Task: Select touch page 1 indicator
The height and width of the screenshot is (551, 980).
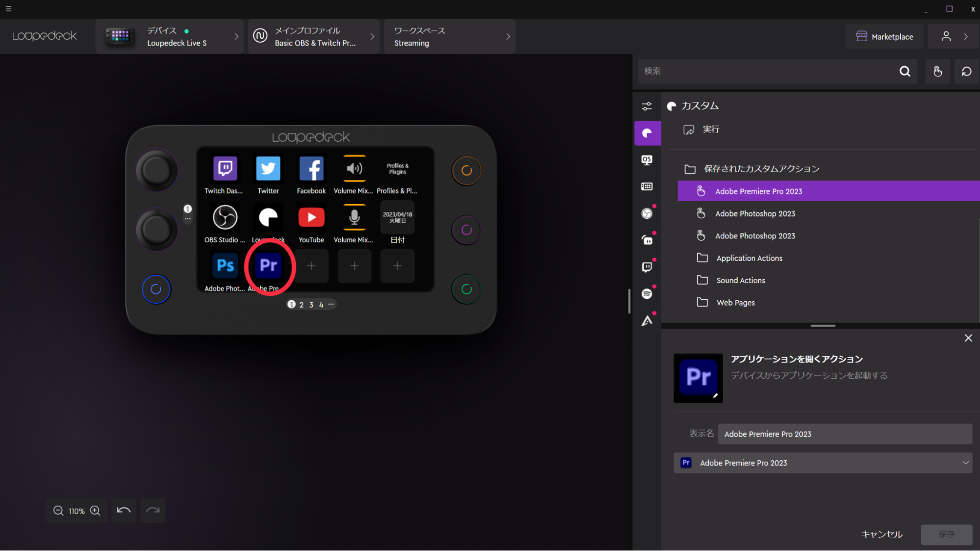Action: pyautogui.click(x=291, y=304)
